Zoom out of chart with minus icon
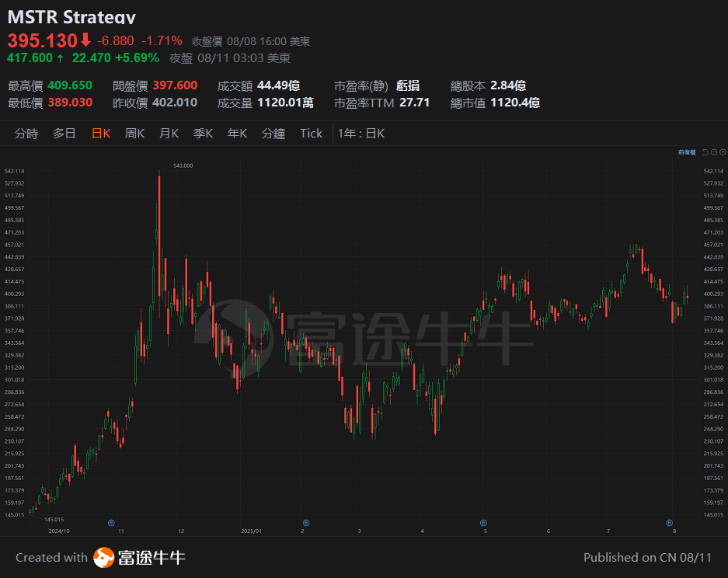The width and height of the screenshot is (728, 578). click(x=714, y=152)
